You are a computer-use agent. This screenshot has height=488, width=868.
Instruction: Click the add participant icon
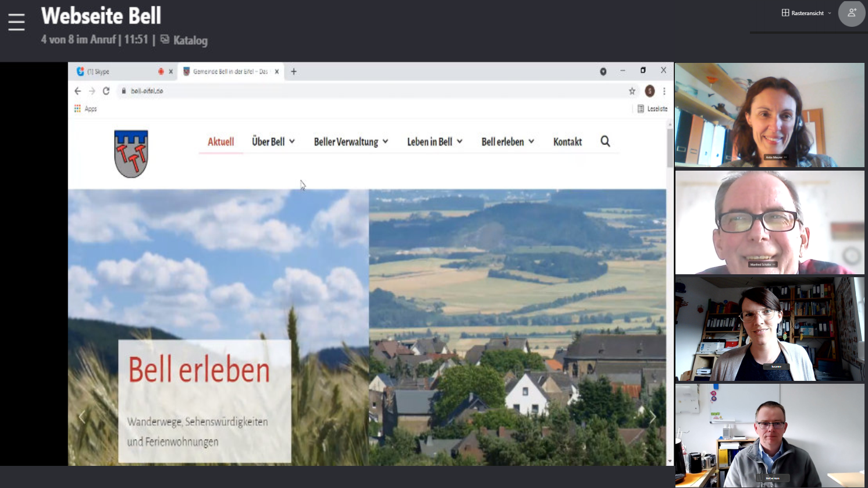coord(851,13)
